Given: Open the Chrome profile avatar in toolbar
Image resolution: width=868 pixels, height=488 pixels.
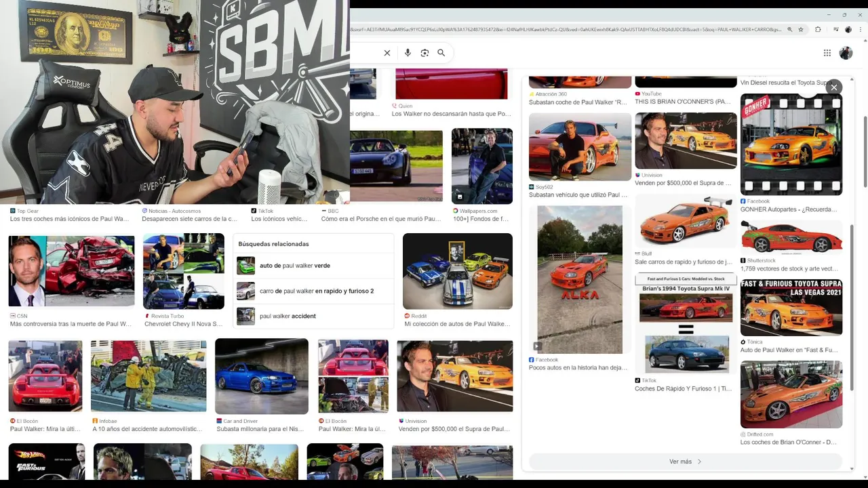Looking at the screenshot, I should point(848,30).
